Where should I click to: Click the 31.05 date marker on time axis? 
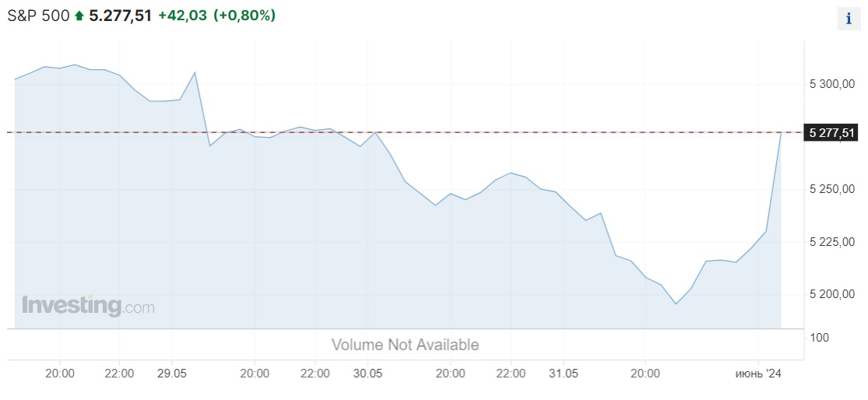(564, 374)
